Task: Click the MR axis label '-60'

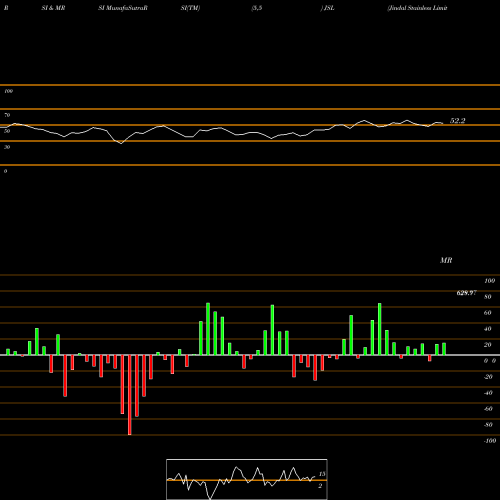Action: 488,409
